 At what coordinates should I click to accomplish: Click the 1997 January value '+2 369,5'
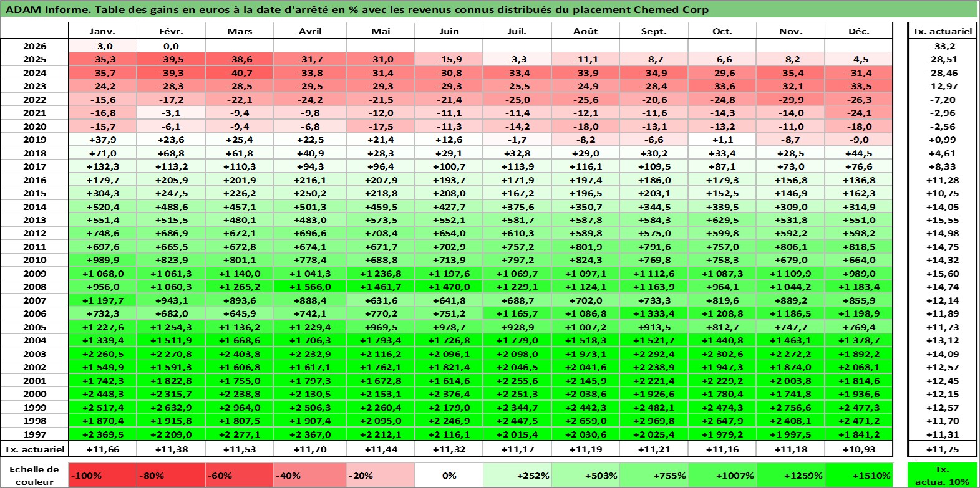click(102, 434)
